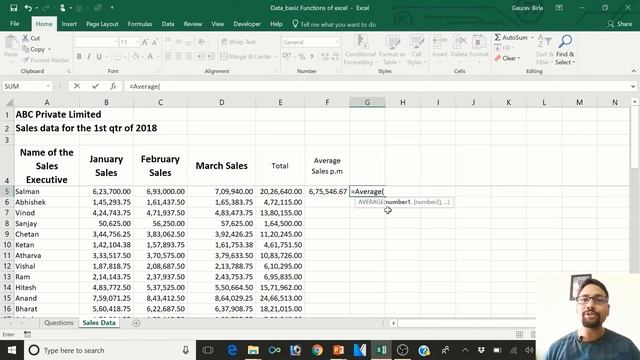
Task: Click the AutoSum sigma button
Action: pos(497,38)
